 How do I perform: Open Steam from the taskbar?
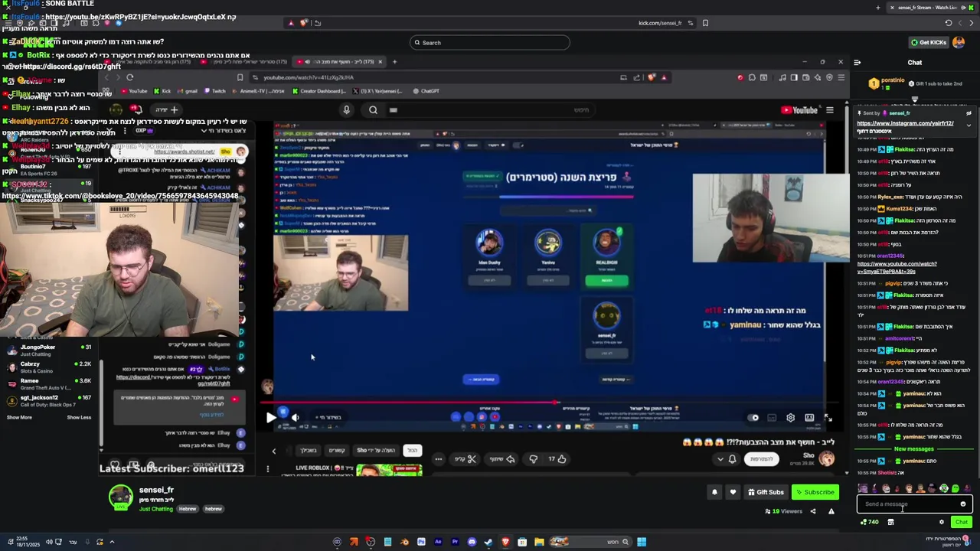click(488, 542)
